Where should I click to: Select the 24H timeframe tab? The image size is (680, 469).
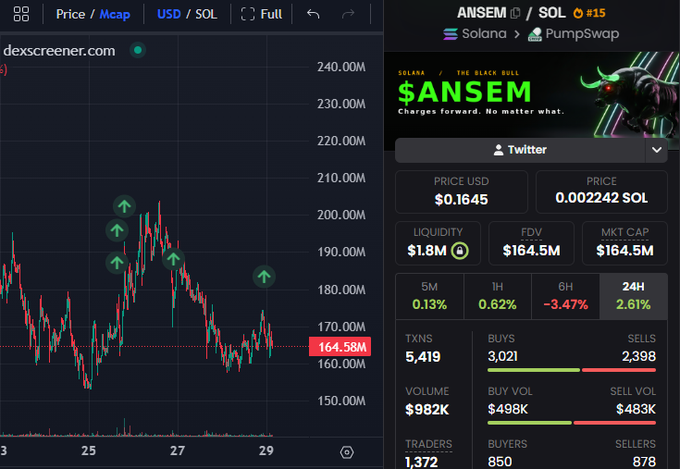pos(633,296)
